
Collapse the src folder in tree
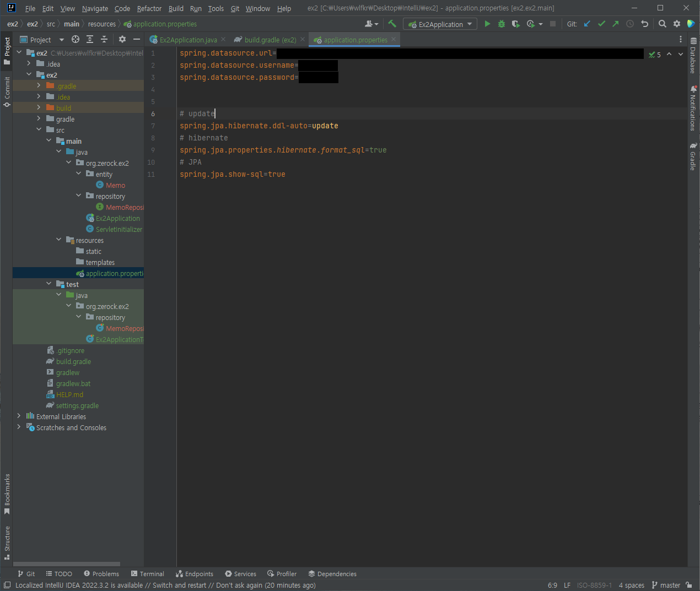coord(39,129)
